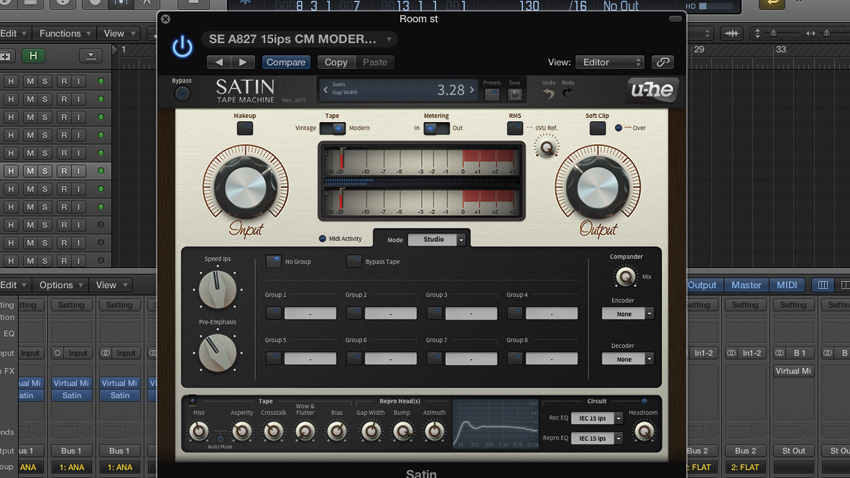The image size is (850, 478).
Task: Click the Satin Save disk icon
Action: tap(514, 94)
